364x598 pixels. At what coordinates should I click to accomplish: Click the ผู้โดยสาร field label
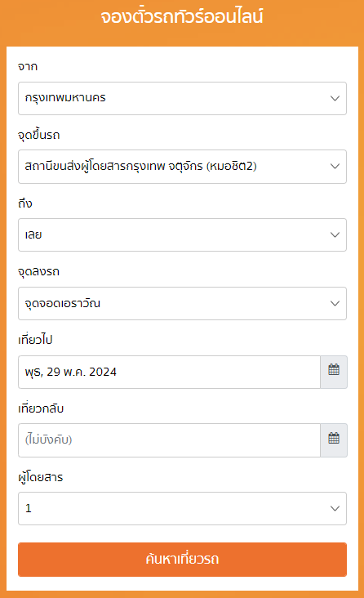pyautogui.click(x=41, y=477)
